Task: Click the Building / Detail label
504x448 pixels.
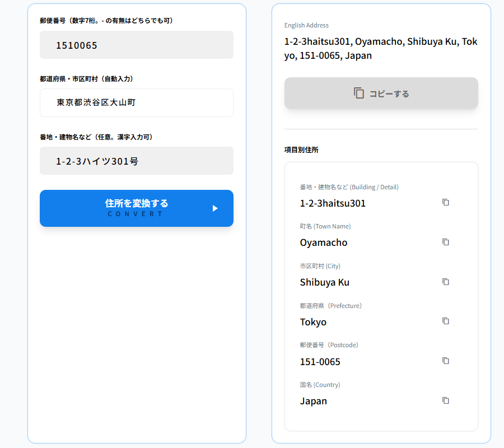Action: [x=349, y=187]
